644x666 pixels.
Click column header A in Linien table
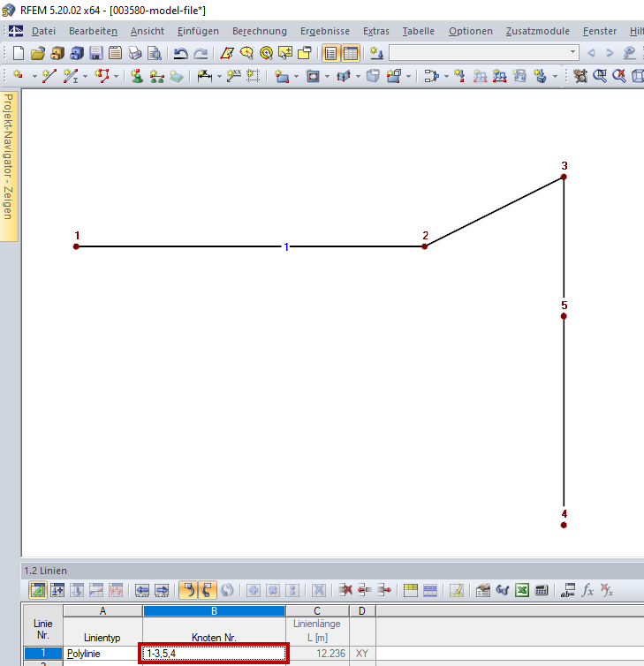coord(102,610)
